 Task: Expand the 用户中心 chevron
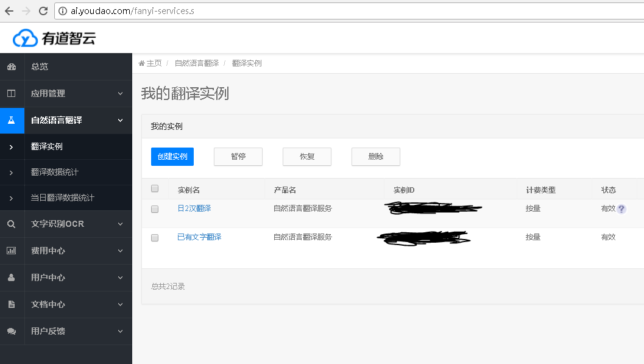(x=121, y=277)
